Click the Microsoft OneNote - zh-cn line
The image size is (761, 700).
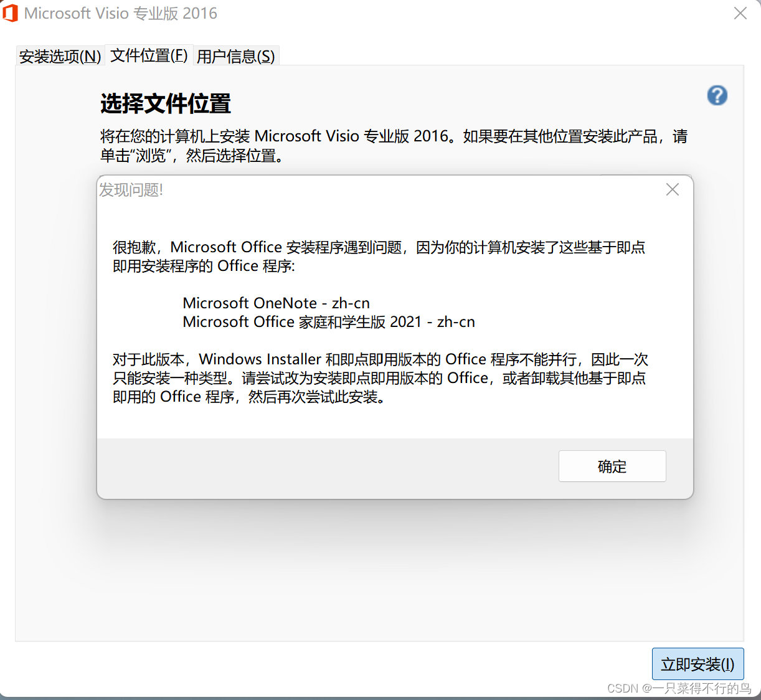276,303
